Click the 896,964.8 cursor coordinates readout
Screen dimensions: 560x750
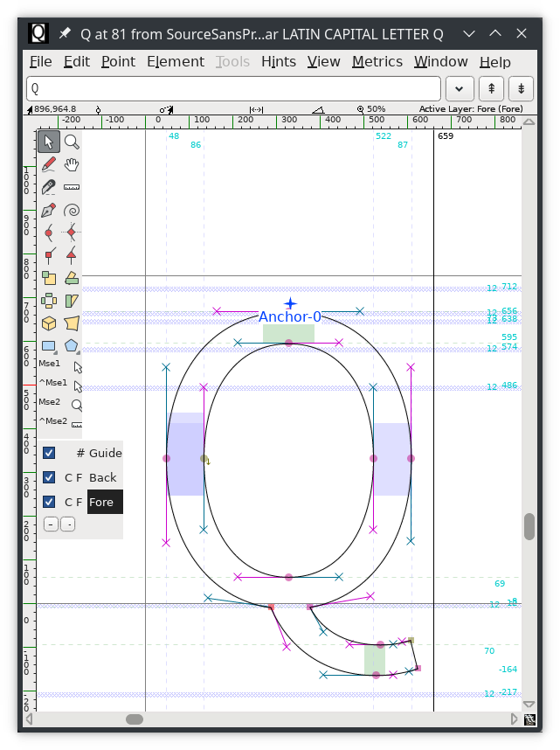coord(54,109)
